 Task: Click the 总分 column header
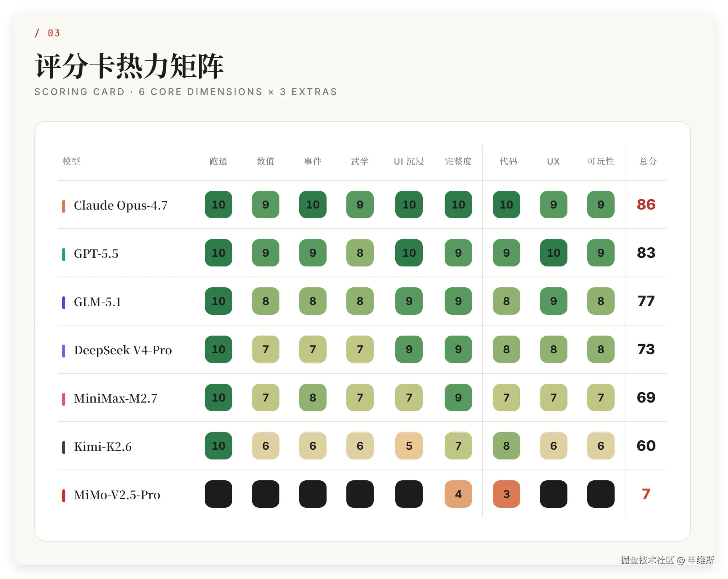coord(648,161)
